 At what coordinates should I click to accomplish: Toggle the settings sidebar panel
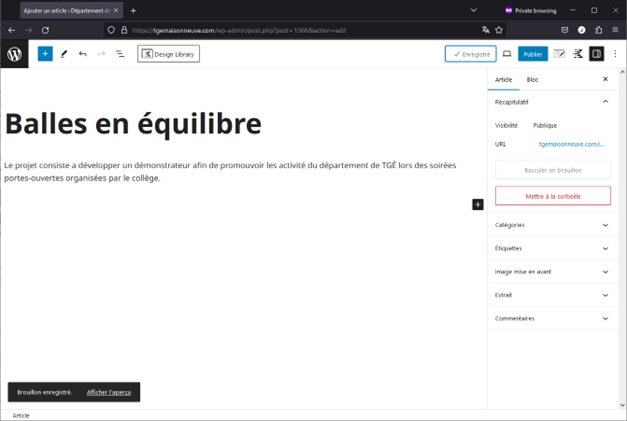597,54
